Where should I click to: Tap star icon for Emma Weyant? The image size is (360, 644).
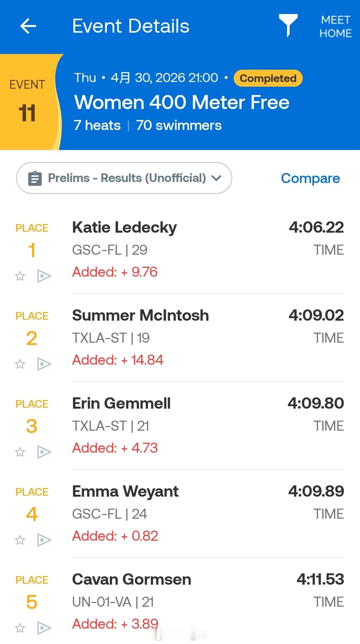[x=20, y=540]
